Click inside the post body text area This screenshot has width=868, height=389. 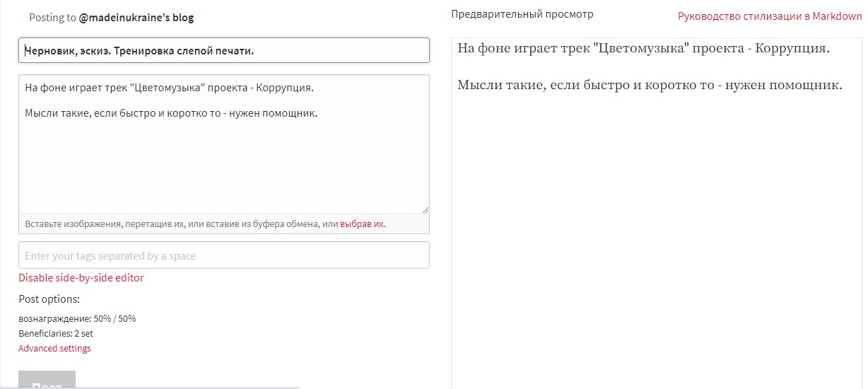224,144
